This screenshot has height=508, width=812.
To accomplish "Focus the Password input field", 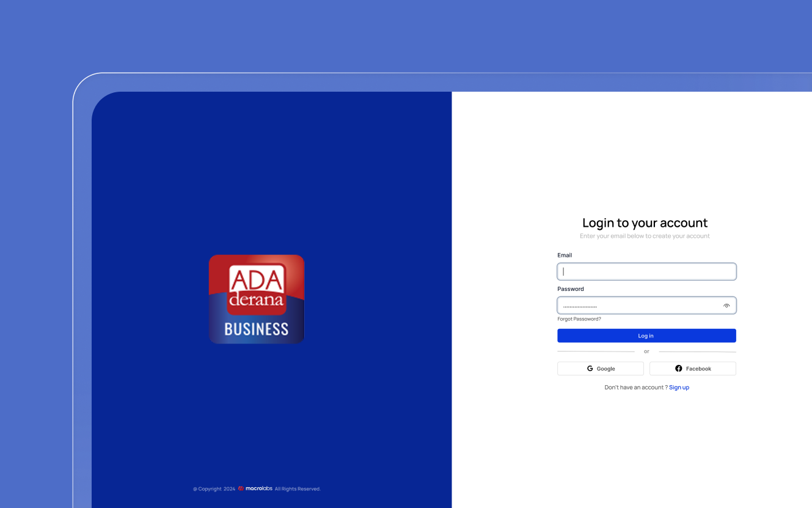I will click(646, 305).
